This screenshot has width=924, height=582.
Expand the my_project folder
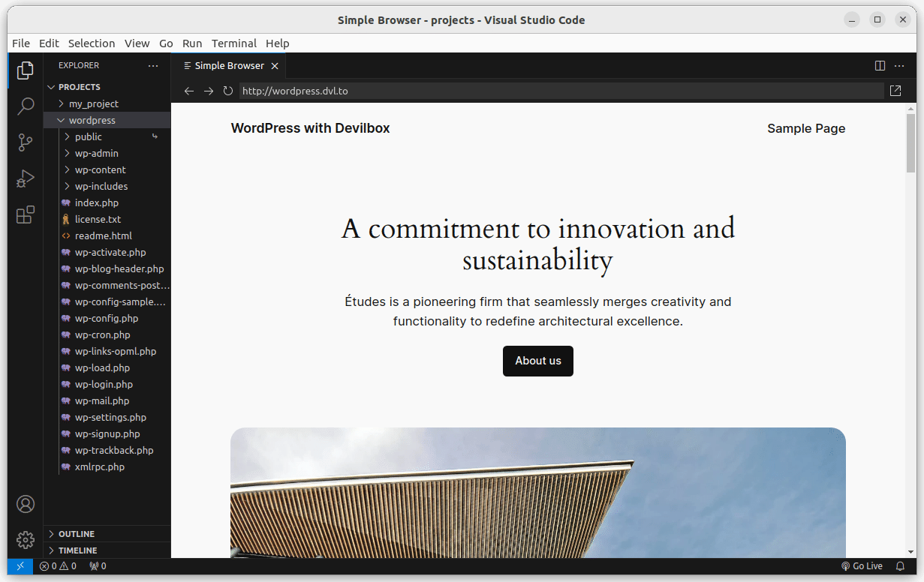[x=93, y=103]
